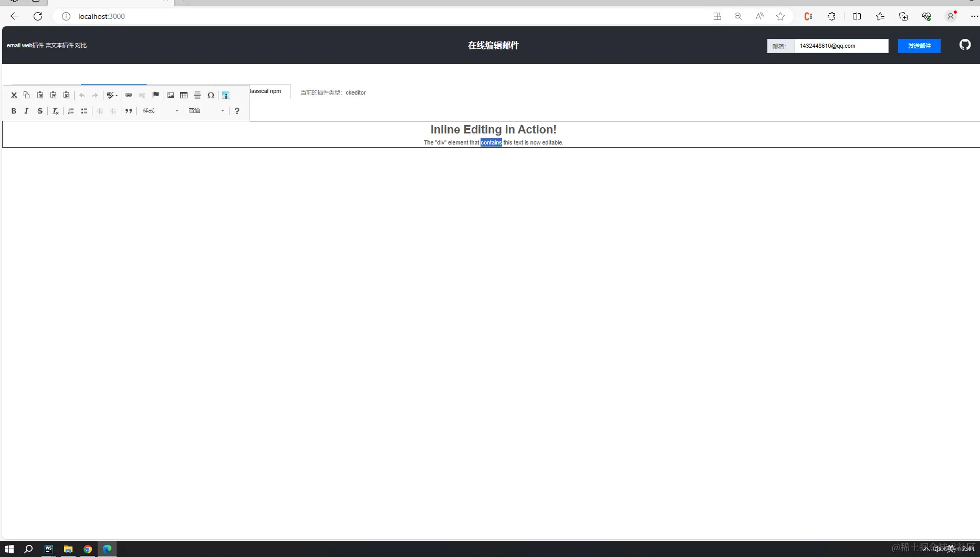
Task: Click the Undo arrow icon
Action: pos(82,95)
